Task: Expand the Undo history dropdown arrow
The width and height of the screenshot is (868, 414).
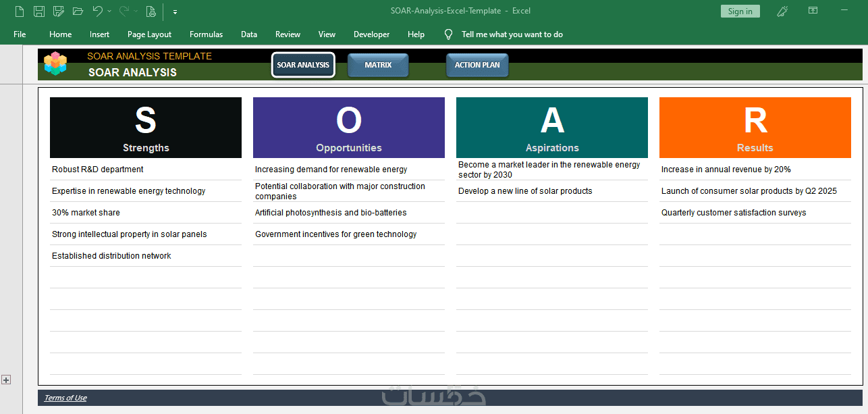Action: [110, 11]
